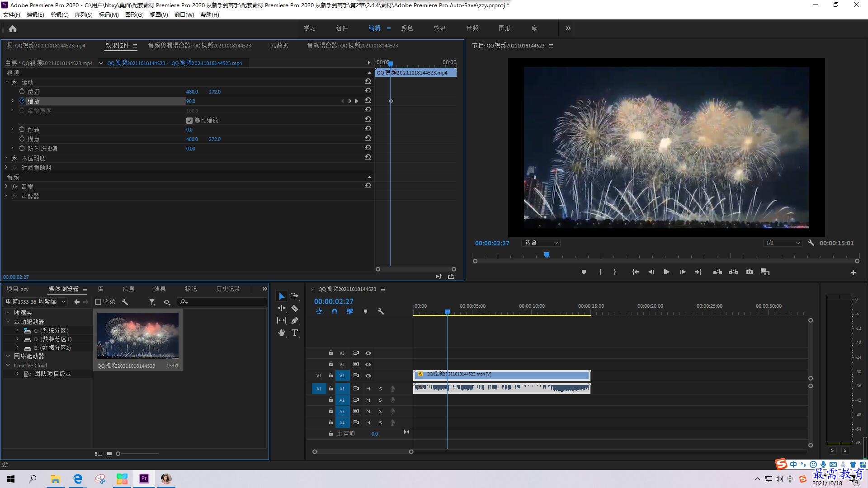This screenshot has width=868, height=488.
Task: Mute track A1
Action: [x=368, y=389]
